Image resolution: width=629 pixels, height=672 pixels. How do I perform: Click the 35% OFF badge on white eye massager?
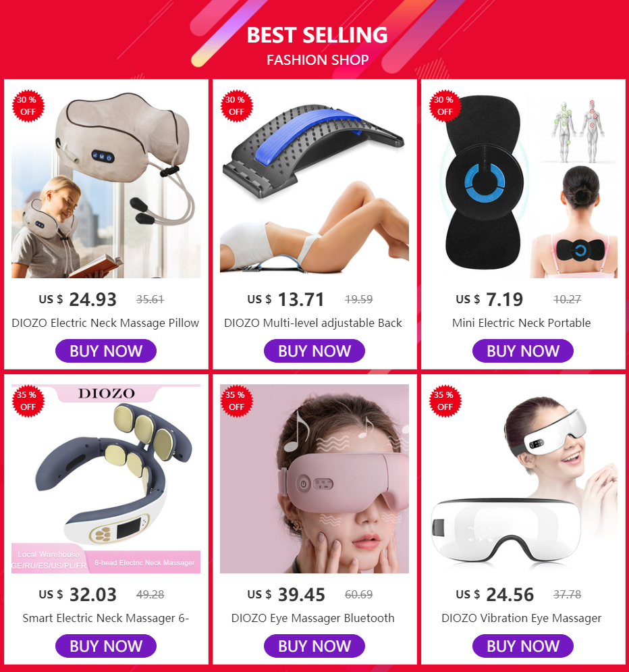(445, 401)
